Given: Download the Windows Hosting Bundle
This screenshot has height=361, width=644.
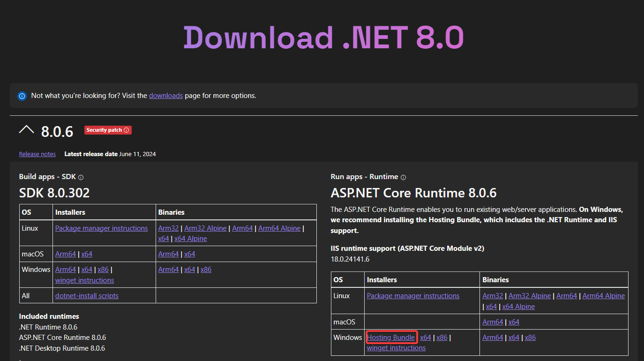Looking at the screenshot, I should (x=390, y=338).
